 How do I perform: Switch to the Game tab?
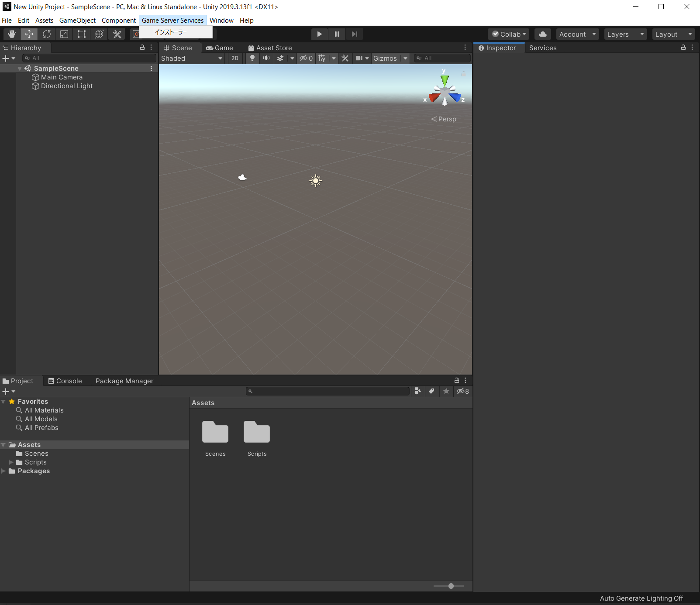pos(220,48)
